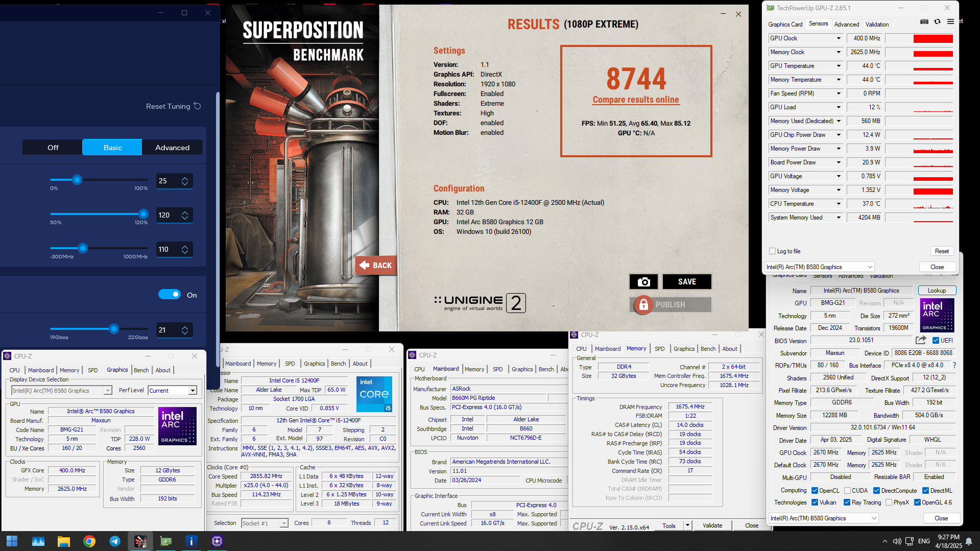The width and height of the screenshot is (980, 551).
Task: Click the BIOS share/export arrow icon in GPU-Z
Action: click(921, 340)
